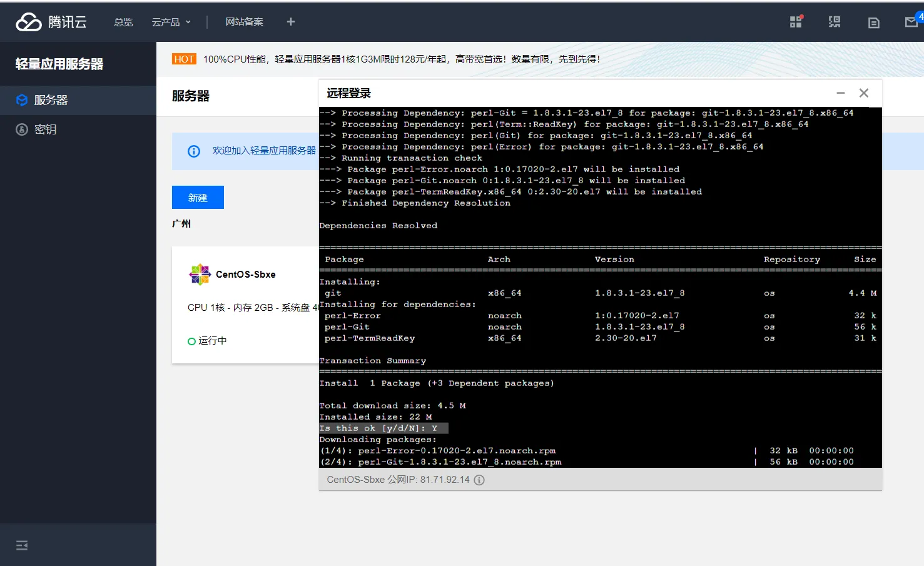Click the info icon next to public IP
This screenshot has width=924, height=566.
pyautogui.click(x=479, y=480)
